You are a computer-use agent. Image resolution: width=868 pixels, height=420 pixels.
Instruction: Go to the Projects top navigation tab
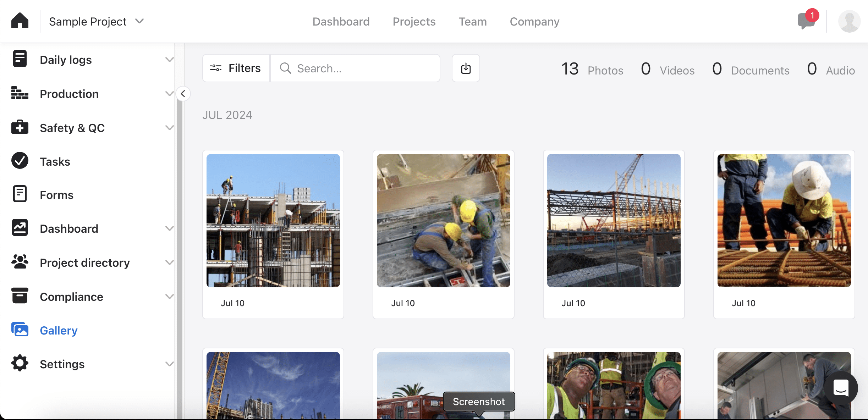(x=414, y=22)
